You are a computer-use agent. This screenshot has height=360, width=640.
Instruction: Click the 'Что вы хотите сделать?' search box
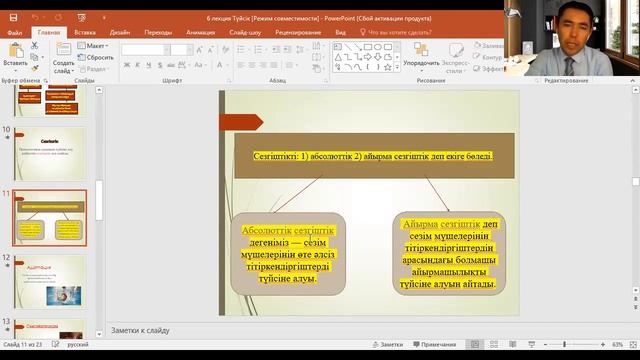pyautogui.click(x=396, y=32)
